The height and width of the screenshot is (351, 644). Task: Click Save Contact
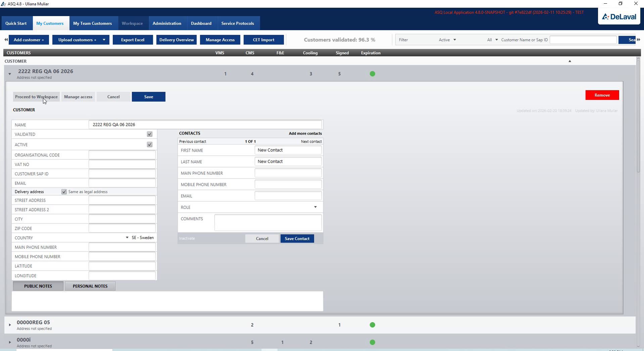coord(297,239)
